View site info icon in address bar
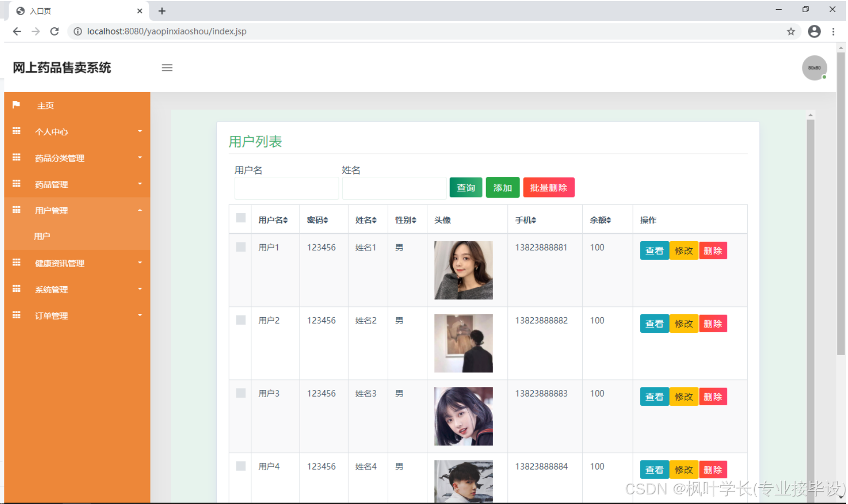848x504 pixels. 78,31
